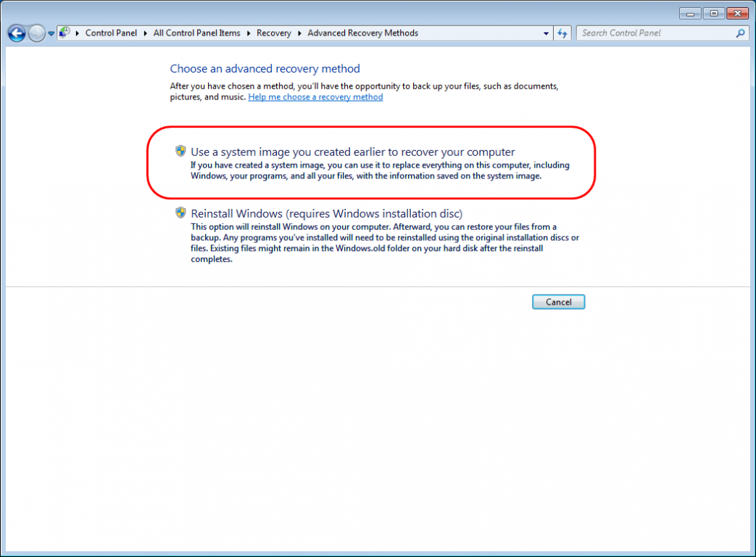This screenshot has width=756, height=557.
Task: Click the Cancel button
Action: click(x=558, y=302)
